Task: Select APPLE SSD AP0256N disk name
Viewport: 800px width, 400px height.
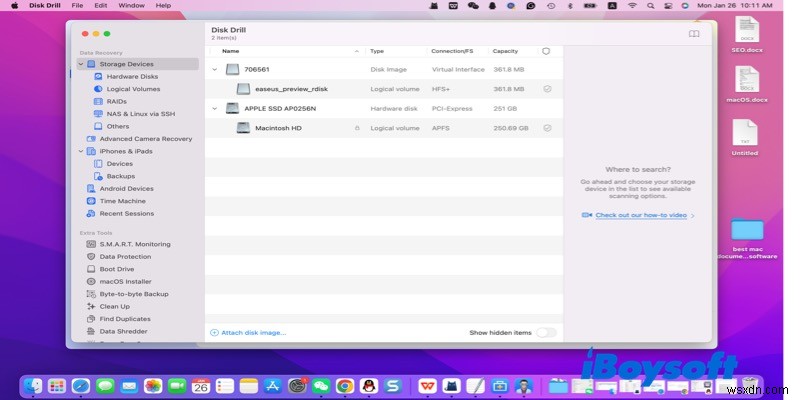Action: (x=280, y=109)
